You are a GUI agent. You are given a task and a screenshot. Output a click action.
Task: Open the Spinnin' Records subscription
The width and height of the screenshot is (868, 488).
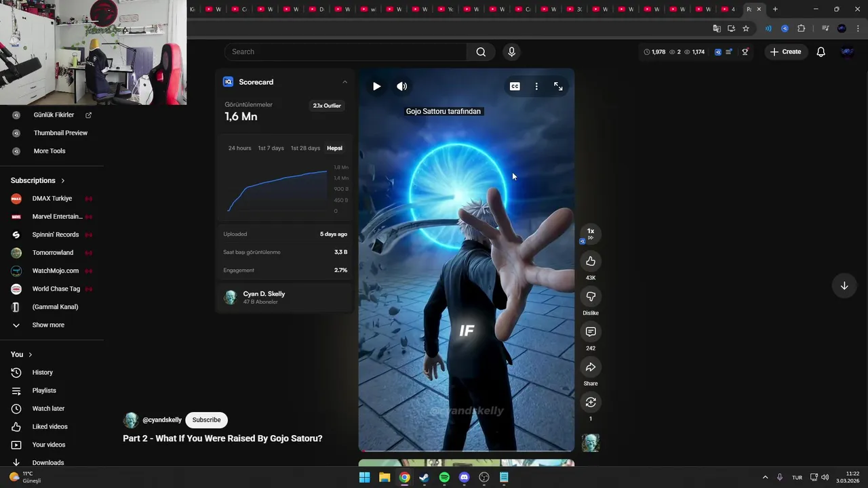click(52, 235)
